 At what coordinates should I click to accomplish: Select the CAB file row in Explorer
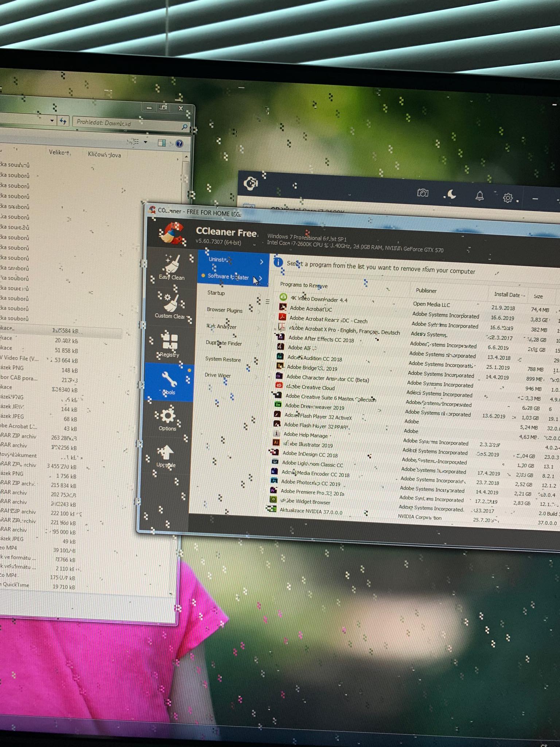39,379
